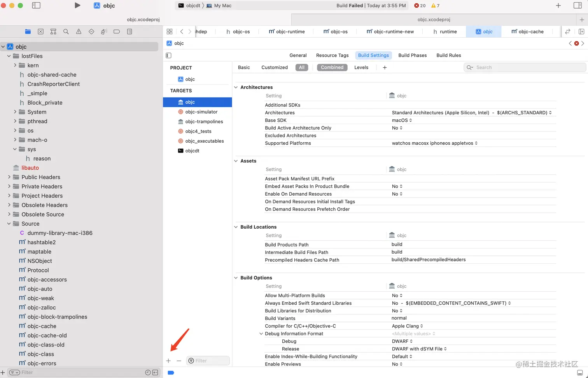The image size is (588, 378).
Task: Collapse the Architectures section
Action: click(x=236, y=87)
